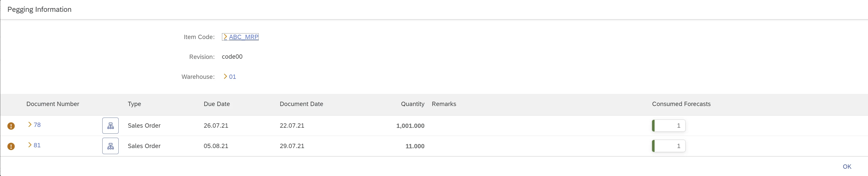Viewport: 868px width, 176px height.
Task: Click the Consumed Forecasts indicator for order 81
Action: 668,146
